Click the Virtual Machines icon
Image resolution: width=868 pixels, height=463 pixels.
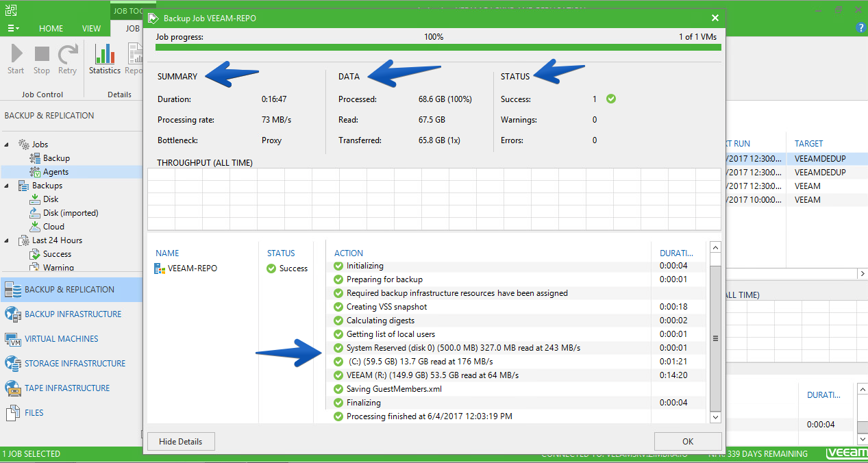[x=13, y=339]
